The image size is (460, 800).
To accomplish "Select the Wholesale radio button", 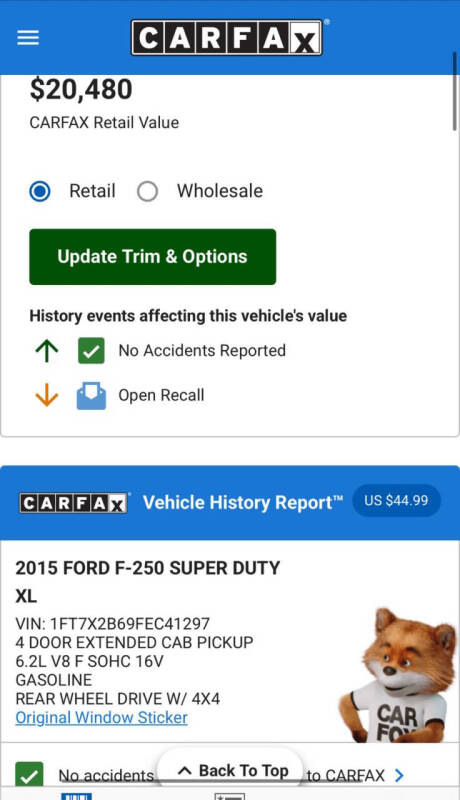I will pyautogui.click(x=147, y=191).
